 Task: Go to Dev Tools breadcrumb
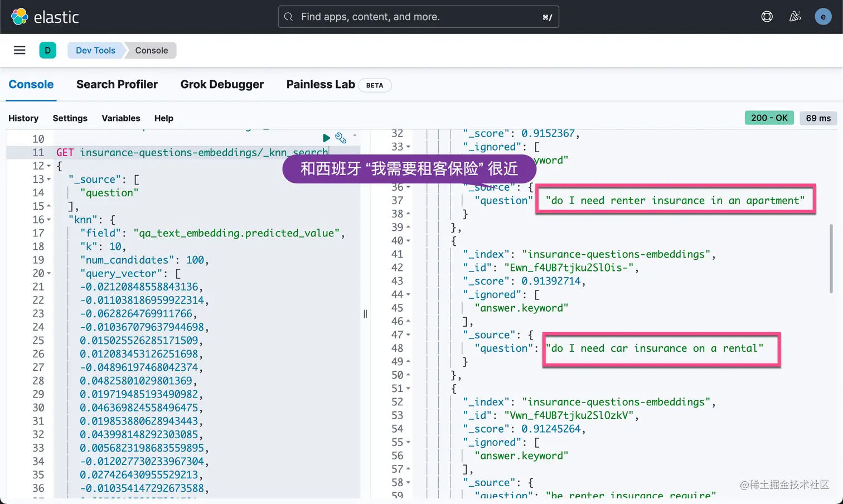(x=95, y=50)
